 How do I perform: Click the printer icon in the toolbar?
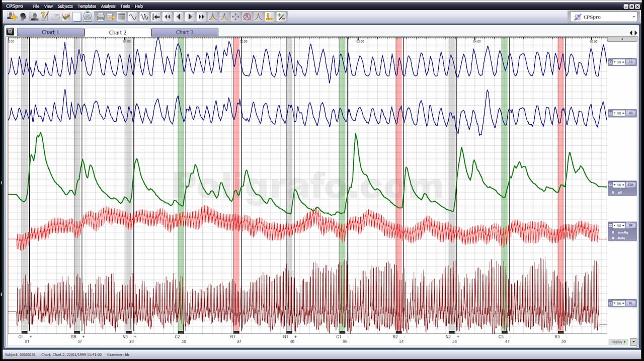[x=100, y=17]
